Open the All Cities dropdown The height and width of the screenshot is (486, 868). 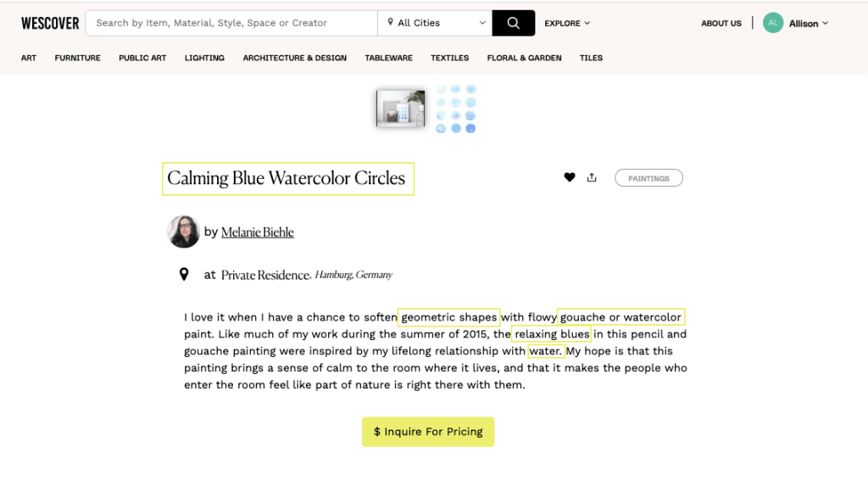435,23
